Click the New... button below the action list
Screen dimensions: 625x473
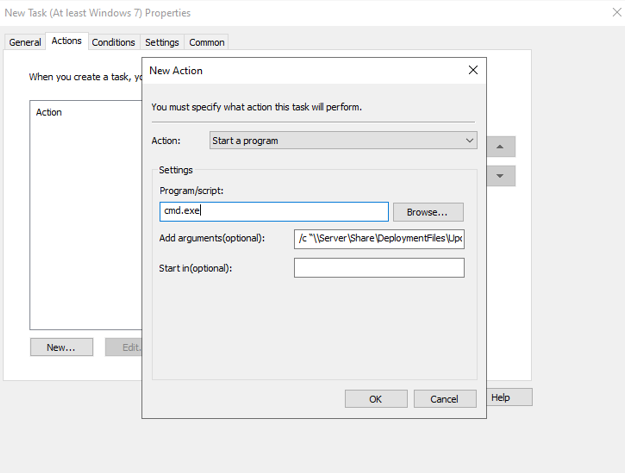click(x=61, y=347)
